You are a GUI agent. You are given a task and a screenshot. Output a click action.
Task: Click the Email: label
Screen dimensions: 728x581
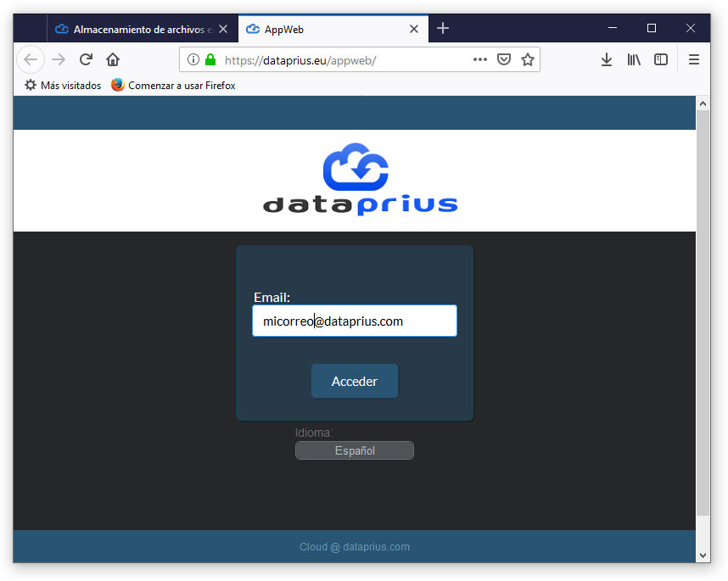(272, 298)
